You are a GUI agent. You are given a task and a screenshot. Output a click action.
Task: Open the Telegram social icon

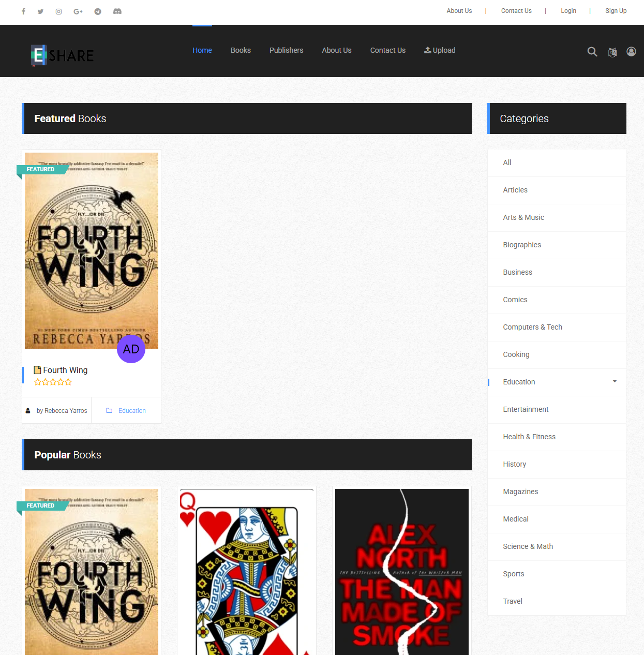(x=98, y=11)
